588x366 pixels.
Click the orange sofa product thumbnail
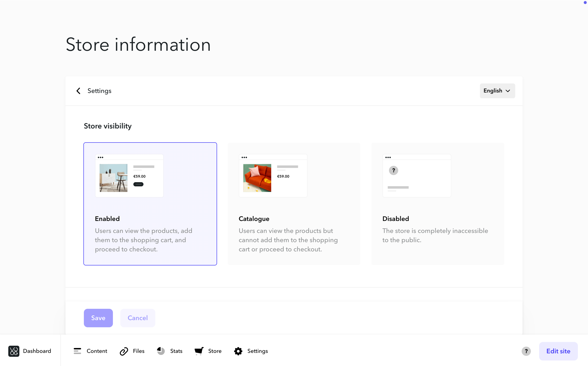257,178
